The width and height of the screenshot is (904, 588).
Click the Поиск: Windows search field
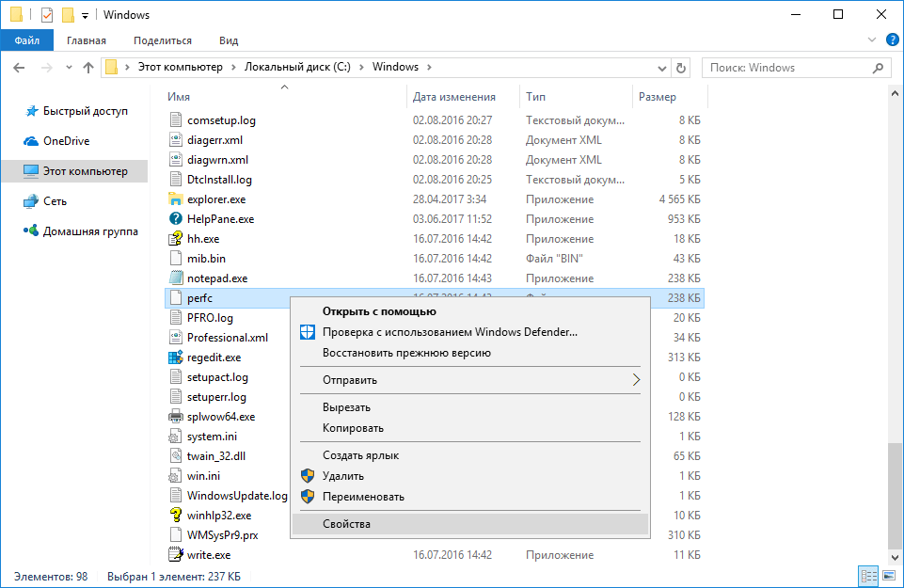click(x=795, y=68)
